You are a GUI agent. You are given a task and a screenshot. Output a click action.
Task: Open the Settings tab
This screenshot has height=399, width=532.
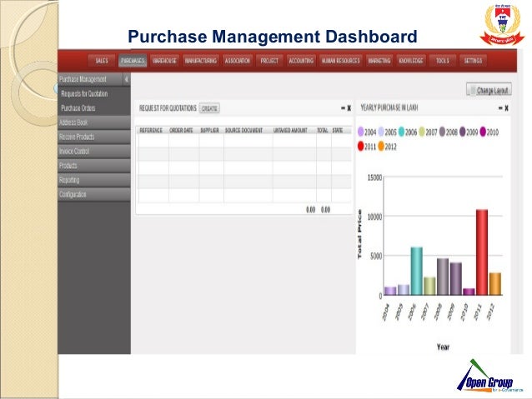[x=473, y=61]
